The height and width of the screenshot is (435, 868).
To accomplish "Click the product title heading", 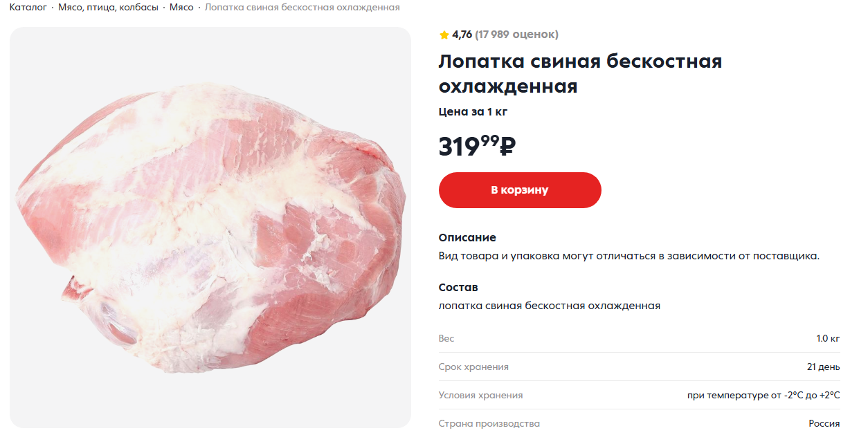I will pos(580,74).
